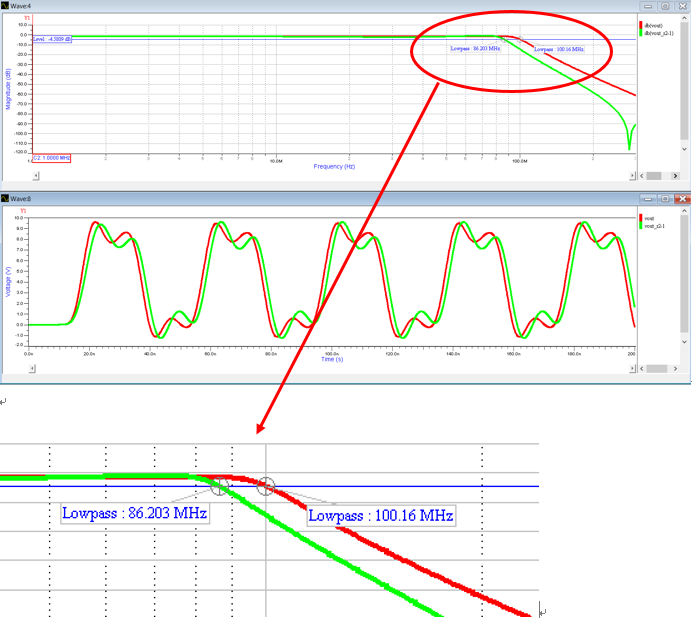Click the Level -4.5009 dB measurement label
The image size is (692, 620).
[x=51, y=40]
